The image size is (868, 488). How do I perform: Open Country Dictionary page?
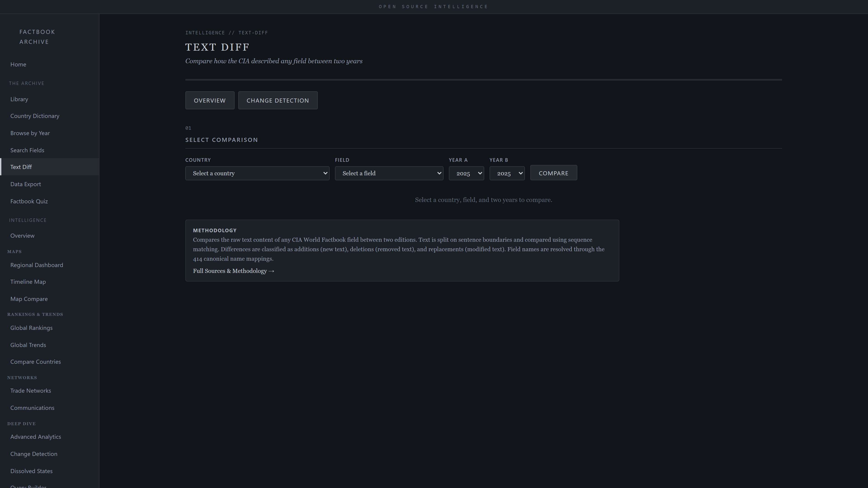[35, 116]
